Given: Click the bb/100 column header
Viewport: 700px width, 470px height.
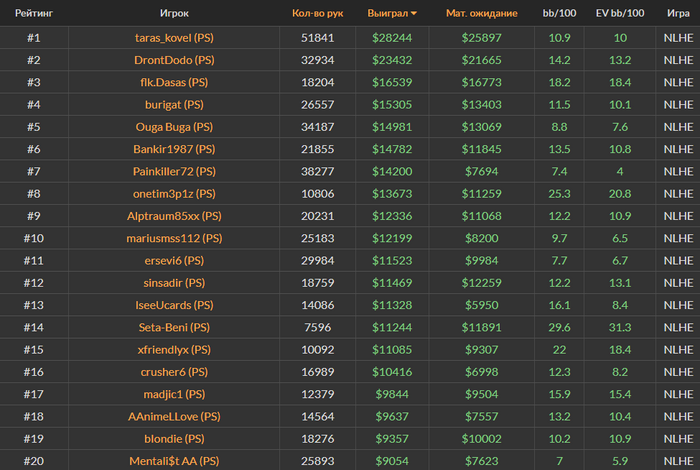Looking at the screenshot, I should point(559,13).
